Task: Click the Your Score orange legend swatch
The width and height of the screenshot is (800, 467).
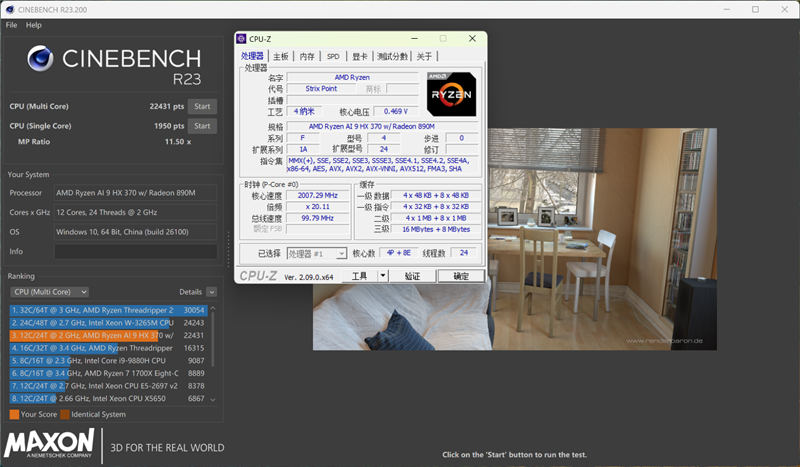Action: (14, 414)
